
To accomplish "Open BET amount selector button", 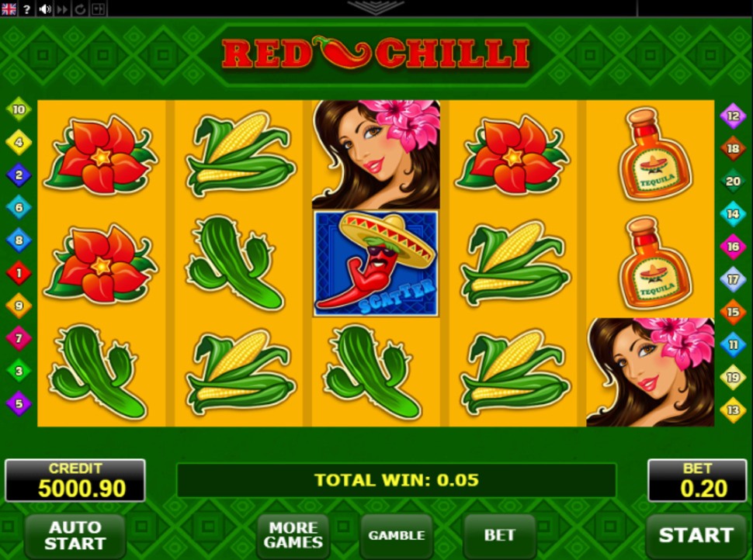I will tap(499, 535).
